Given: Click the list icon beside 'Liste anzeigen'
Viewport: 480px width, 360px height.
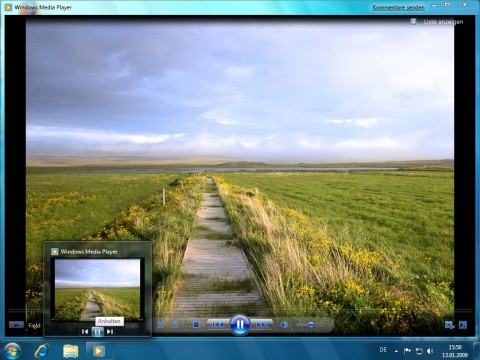Looking at the screenshot, I should click(x=413, y=22).
